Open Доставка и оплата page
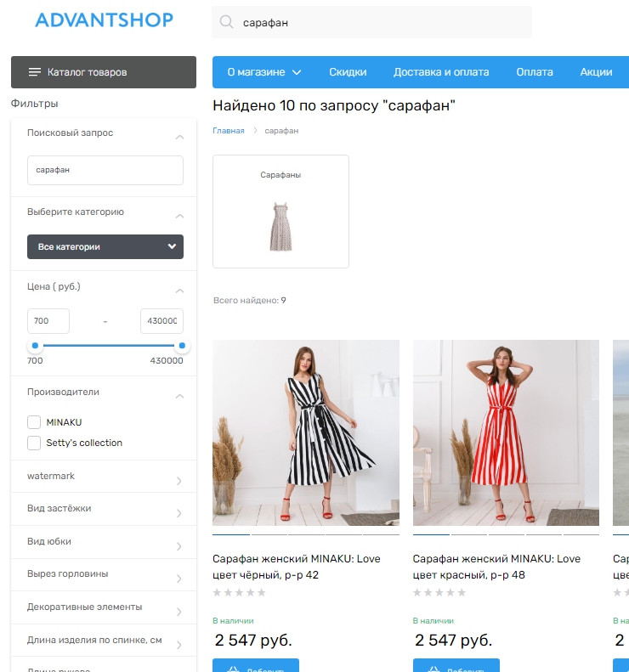Screen dimensions: 629x672 [441, 72]
